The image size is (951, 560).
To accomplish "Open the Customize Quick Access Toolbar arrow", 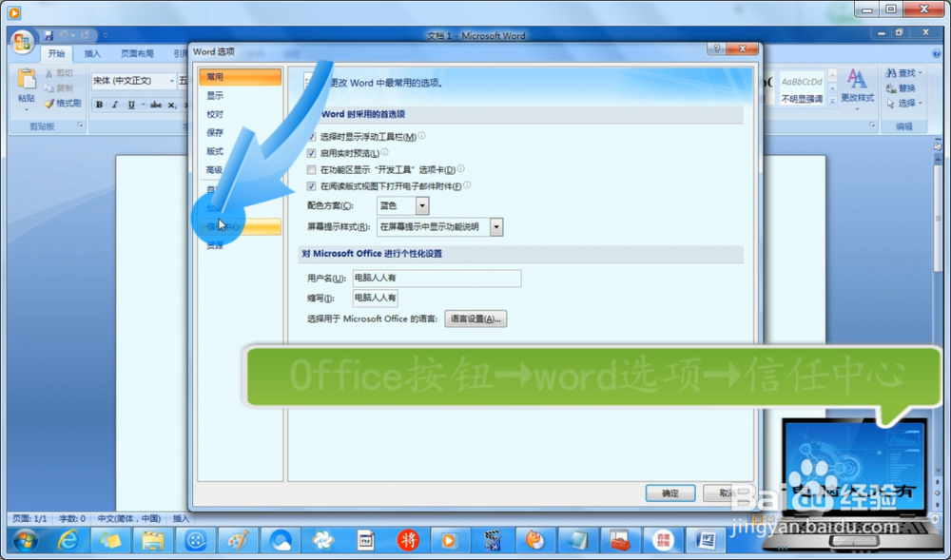I will 106,36.
